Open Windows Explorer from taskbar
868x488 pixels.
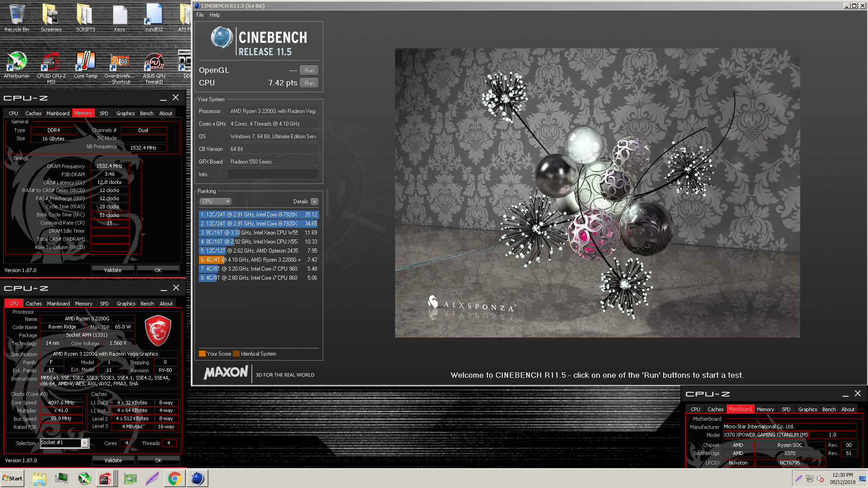(39, 479)
